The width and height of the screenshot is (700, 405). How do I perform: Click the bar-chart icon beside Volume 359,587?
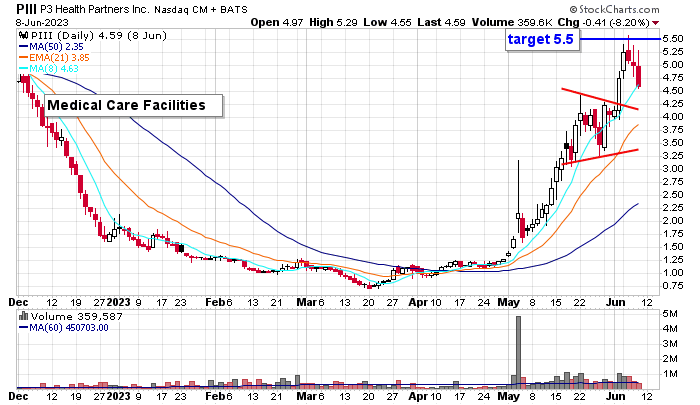click(24, 317)
